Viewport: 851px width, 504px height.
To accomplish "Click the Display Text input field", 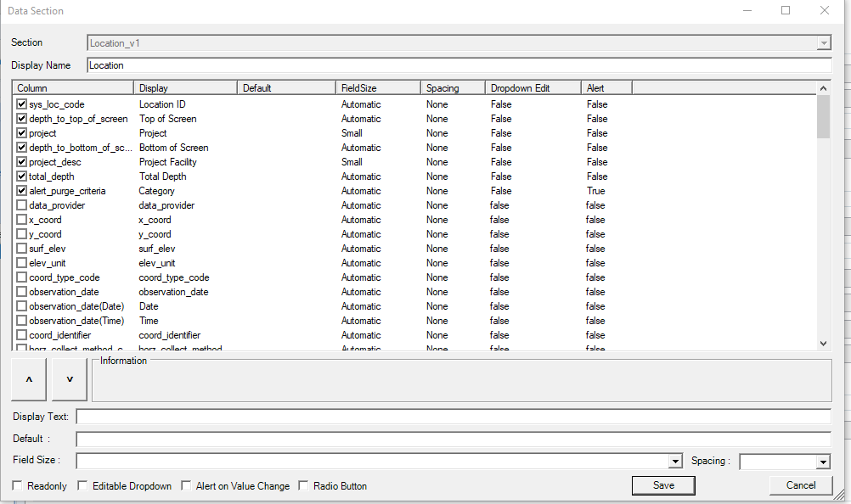I will point(340,416).
